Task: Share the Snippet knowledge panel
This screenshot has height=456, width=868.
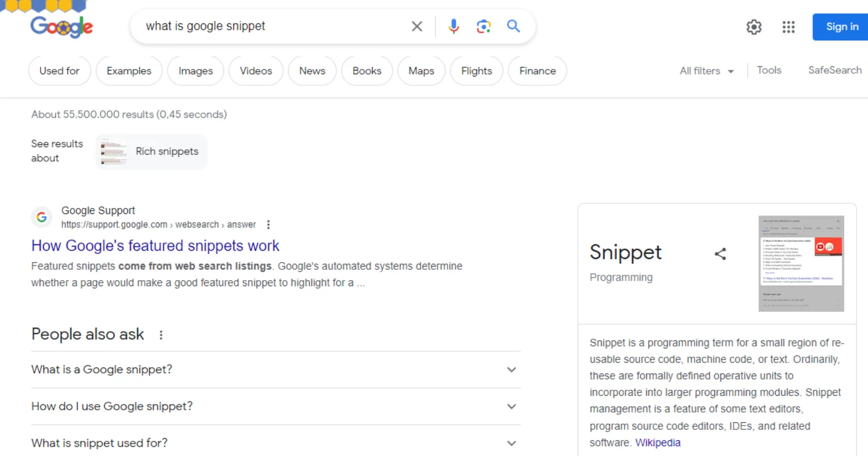Action: click(720, 254)
